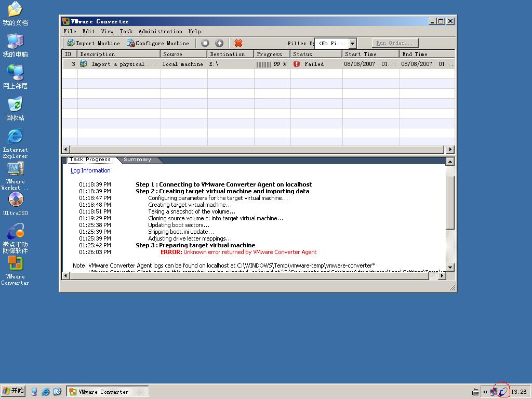This screenshot has width=532, height=399.
Task: Click the Configure Machine toolbar button
Action: 158,43
